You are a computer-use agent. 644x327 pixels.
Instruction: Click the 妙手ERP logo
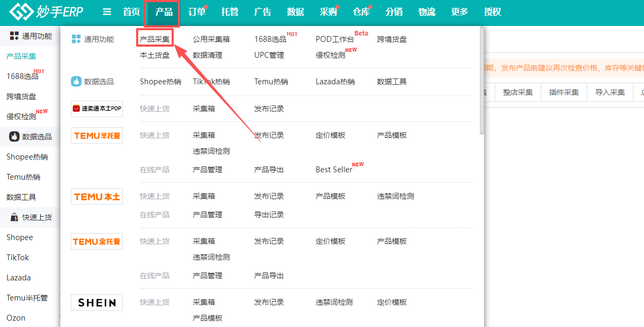point(47,12)
